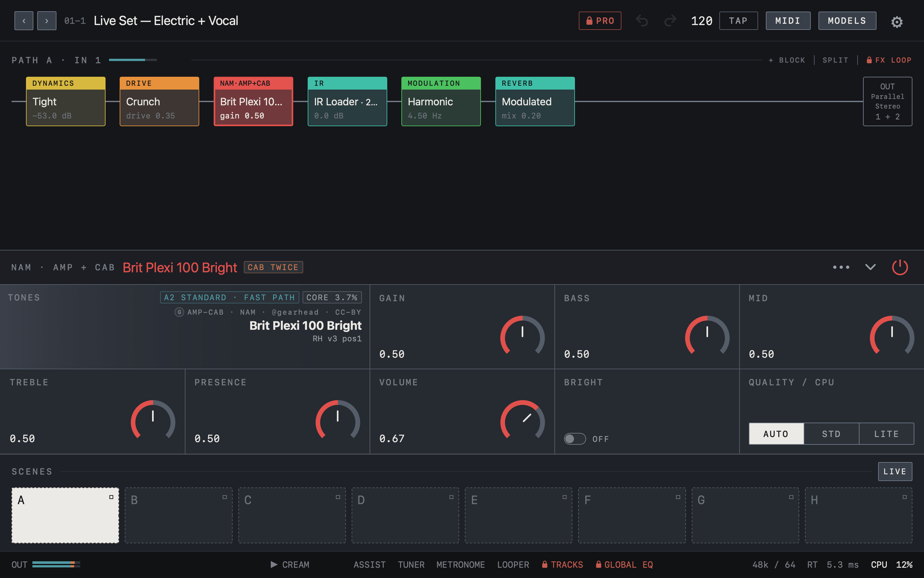Click scene D corner square icon

(451, 497)
